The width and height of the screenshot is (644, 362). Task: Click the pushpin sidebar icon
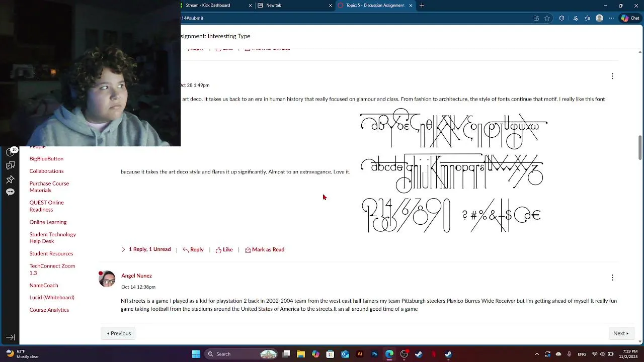tap(10, 179)
